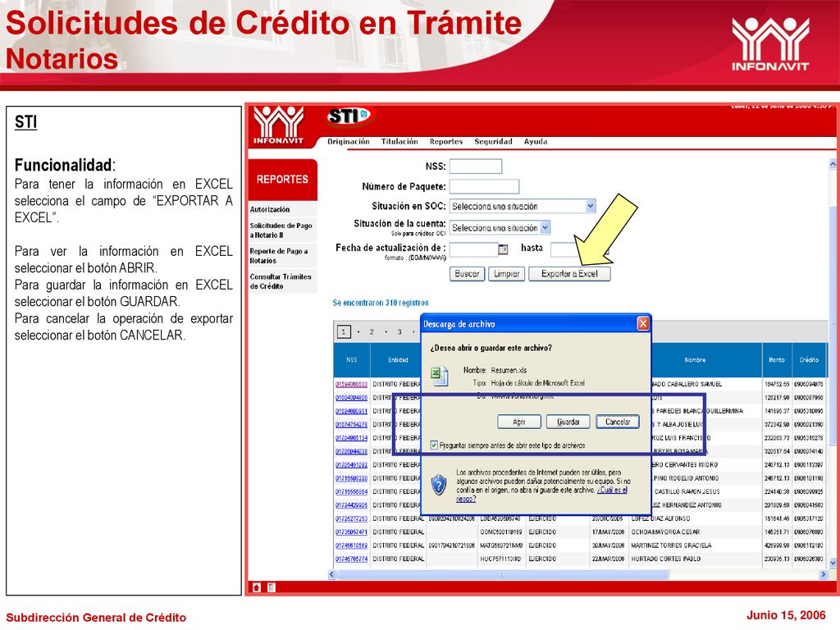This screenshot has height=630, width=840.
Task: Click the REPORTES sidebar heading
Action: tap(282, 180)
